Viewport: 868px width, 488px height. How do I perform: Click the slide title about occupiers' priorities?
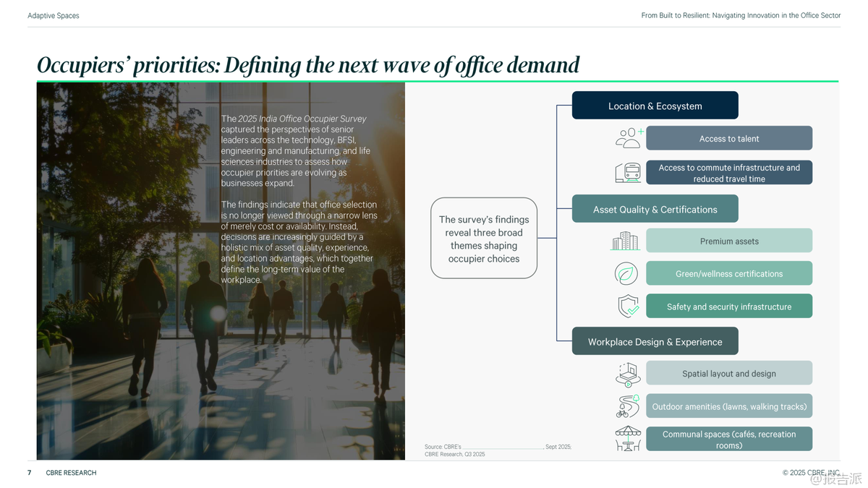coord(308,65)
